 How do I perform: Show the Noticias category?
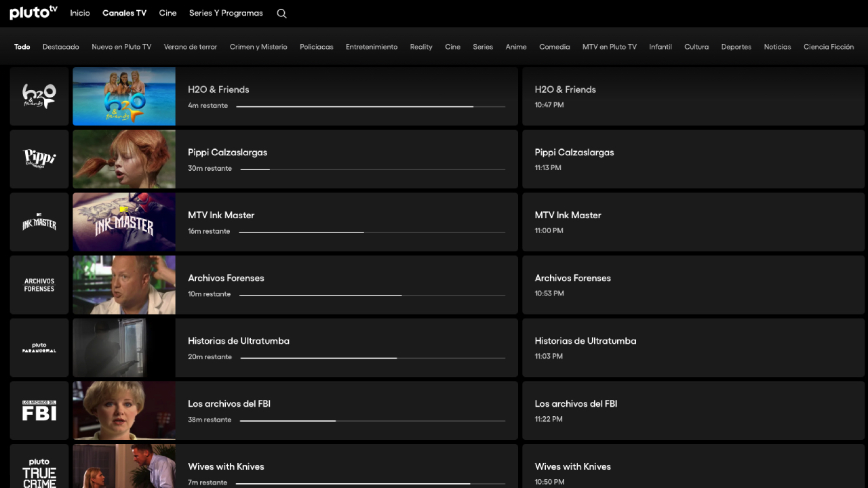point(777,47)
